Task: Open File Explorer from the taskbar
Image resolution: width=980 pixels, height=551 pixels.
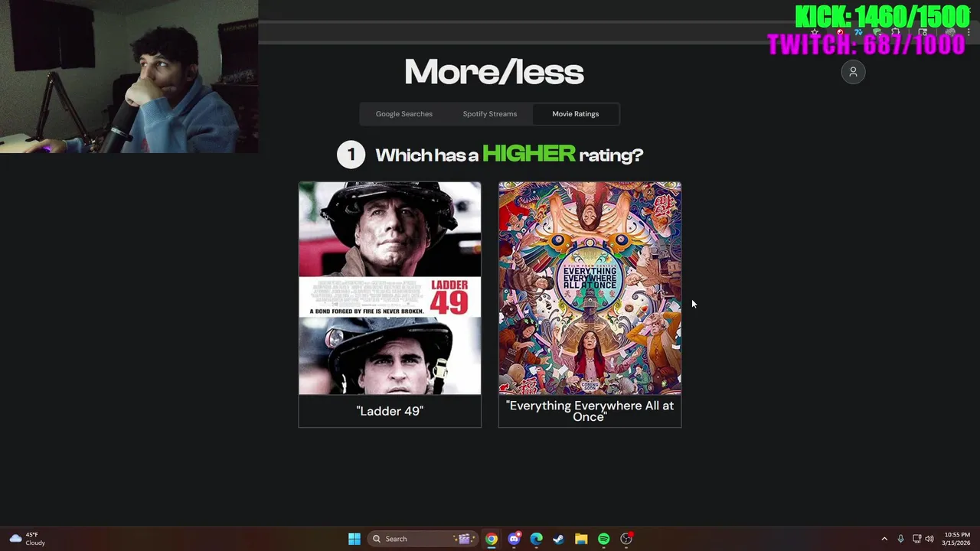Action: (581, 539)
